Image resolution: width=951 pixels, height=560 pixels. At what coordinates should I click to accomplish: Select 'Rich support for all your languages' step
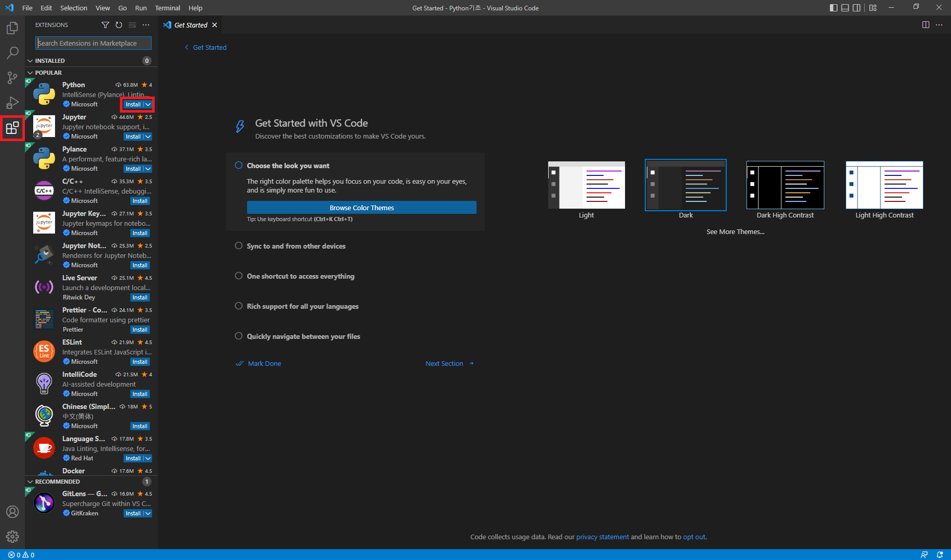[x=239, y=306]
